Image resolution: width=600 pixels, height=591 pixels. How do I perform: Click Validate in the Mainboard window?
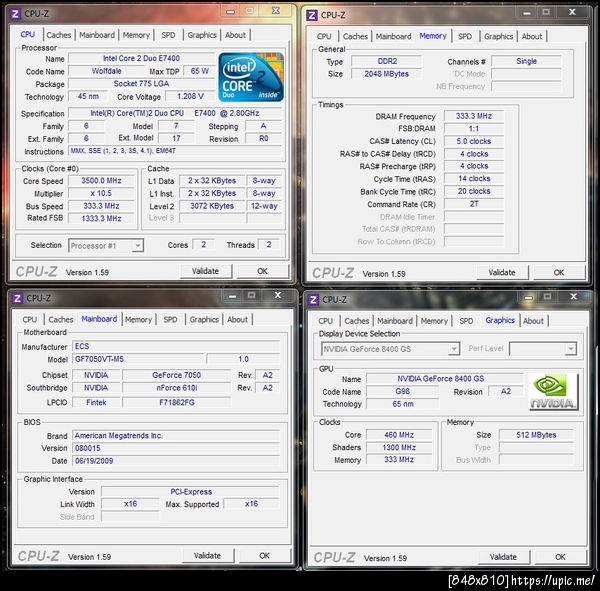207,555
